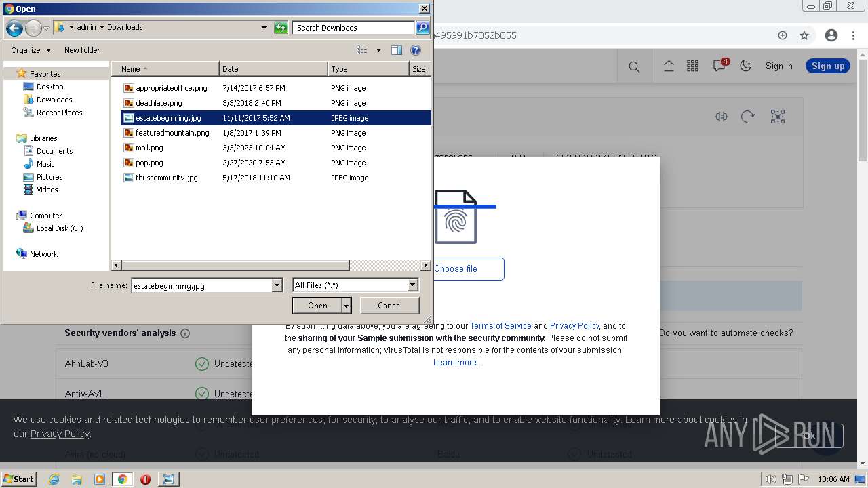Select Desktop under Favorites
Viewport: 868px width, 488px height.
50,87
